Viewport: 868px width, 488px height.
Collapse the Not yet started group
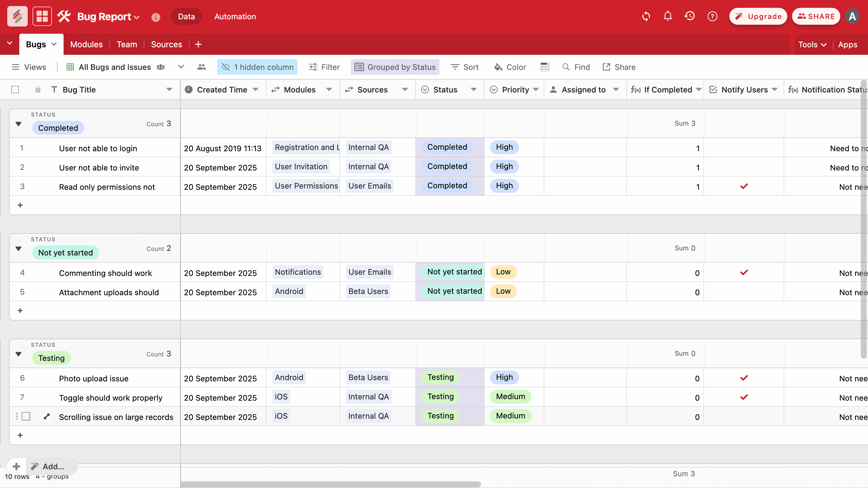pyautogui.click(x=18, y=249)
